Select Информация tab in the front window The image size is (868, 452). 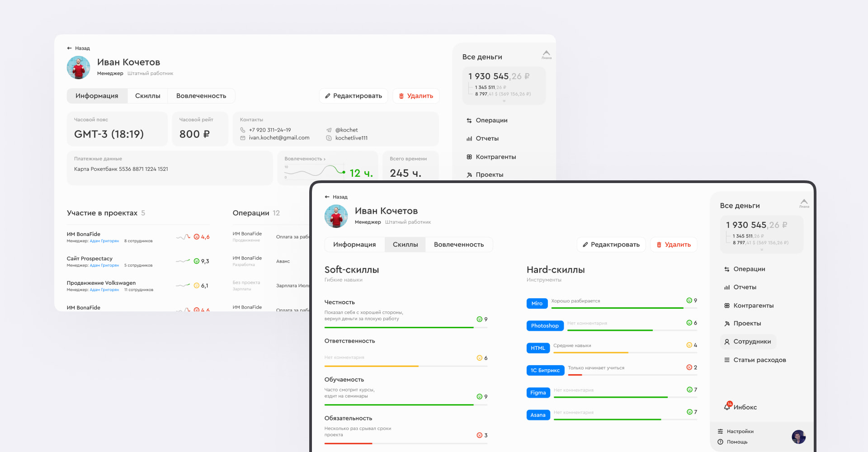(x=354, y=245)
